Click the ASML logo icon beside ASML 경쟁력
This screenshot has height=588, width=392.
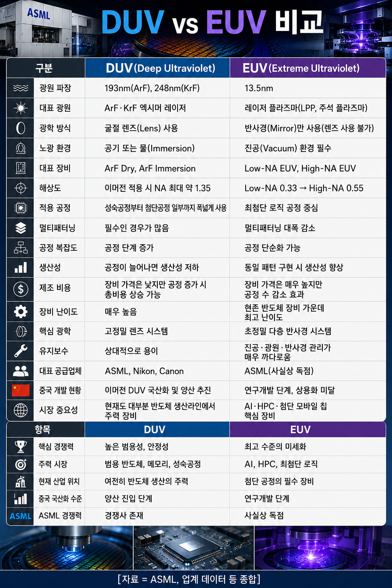pos(21,516)
